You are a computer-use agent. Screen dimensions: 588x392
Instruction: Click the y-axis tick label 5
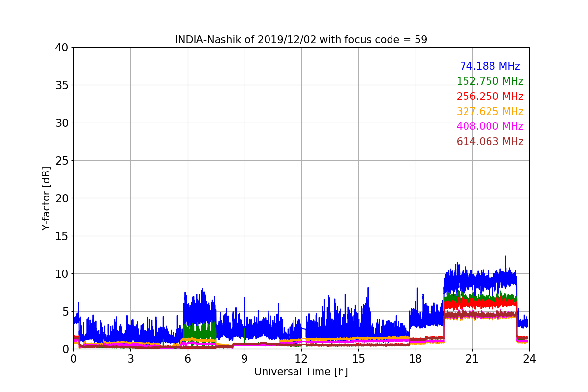[65, 312]
